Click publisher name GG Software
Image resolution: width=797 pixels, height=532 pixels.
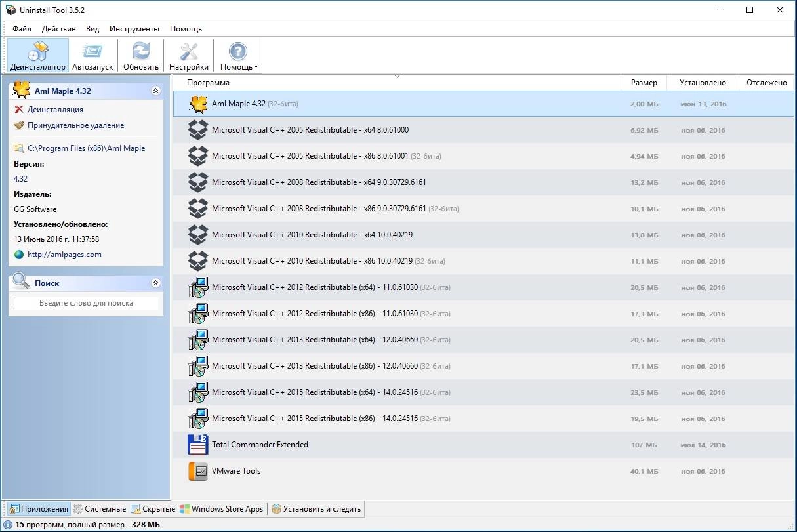(35, 209)
